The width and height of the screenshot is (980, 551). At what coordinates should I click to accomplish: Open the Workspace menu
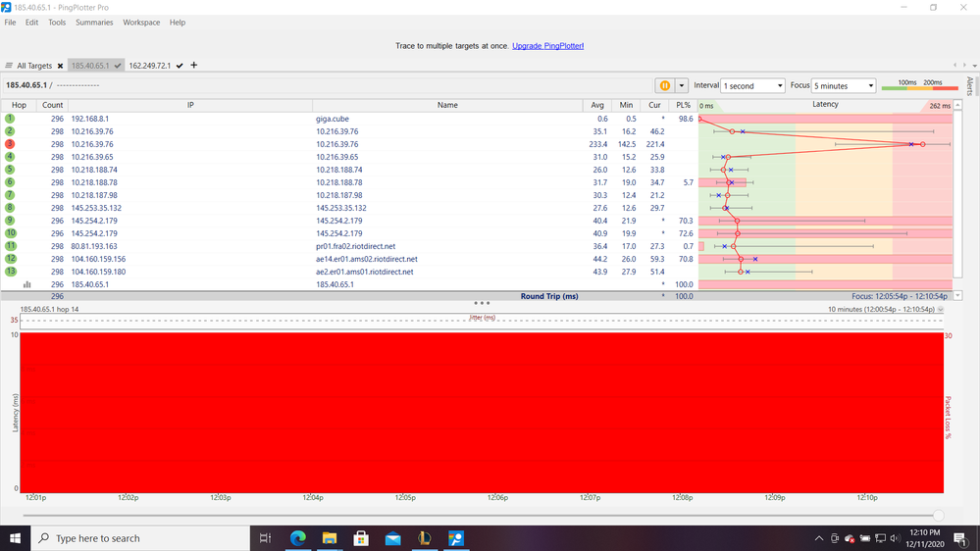(x=141, y=23)
